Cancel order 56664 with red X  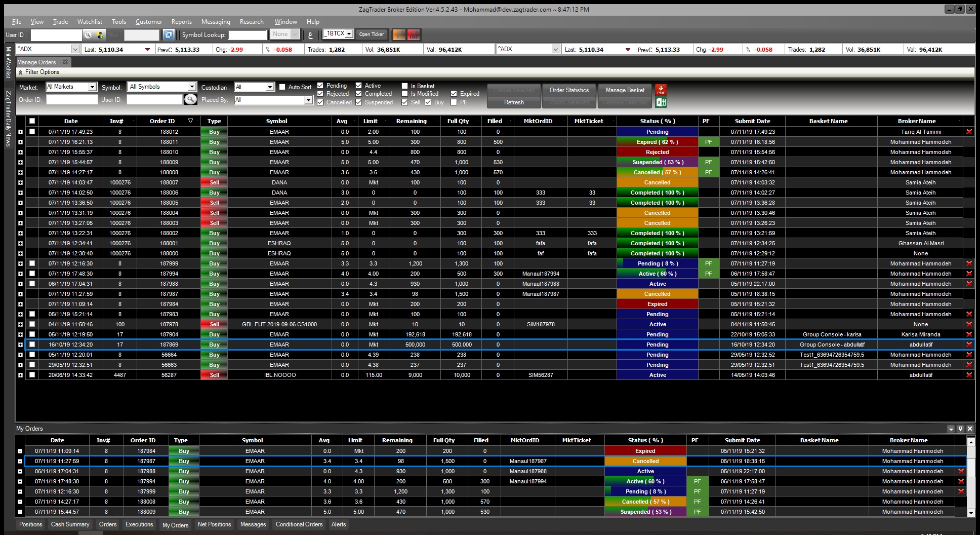point(969,355)
